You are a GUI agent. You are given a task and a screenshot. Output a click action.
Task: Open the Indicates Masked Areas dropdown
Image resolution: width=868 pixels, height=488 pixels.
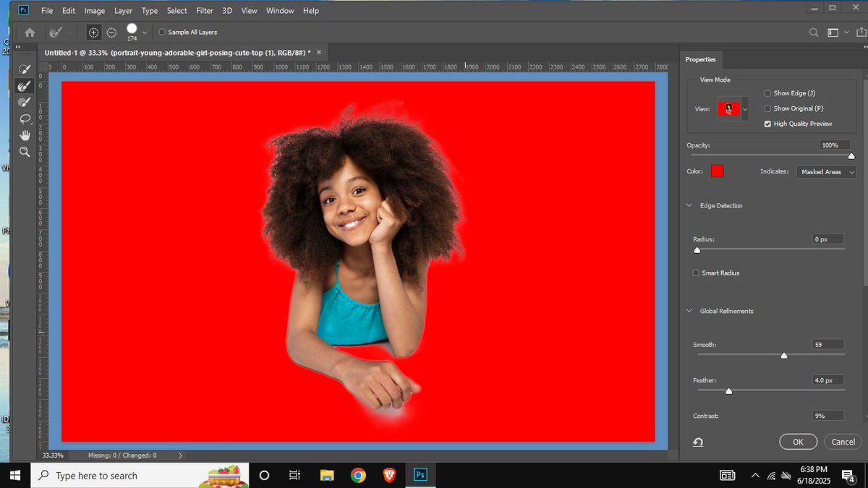pyautogui.click(x=826, y=172)
